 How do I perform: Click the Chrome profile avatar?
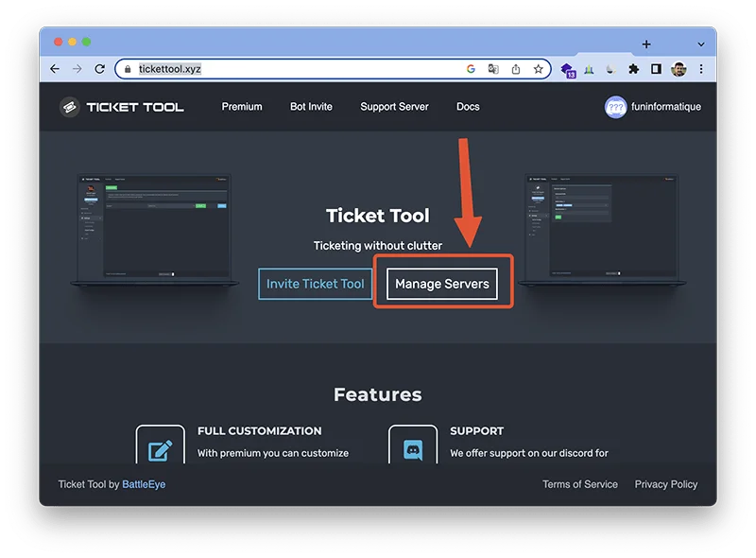coord(677,68)
